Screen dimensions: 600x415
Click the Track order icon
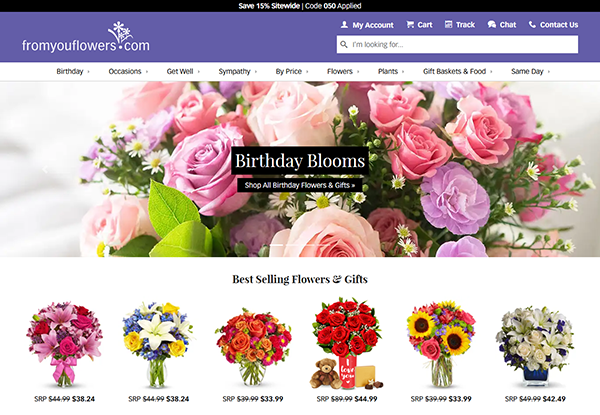point(448,24)
